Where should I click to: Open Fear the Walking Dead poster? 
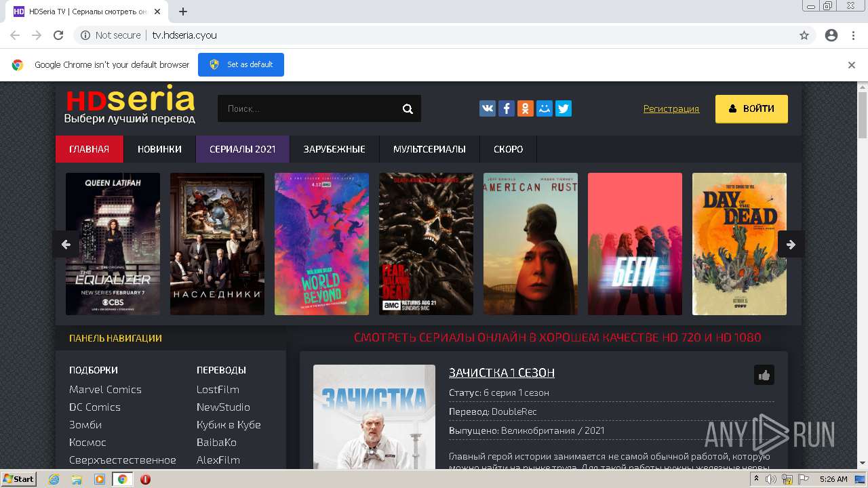click(x=426, y=244)
